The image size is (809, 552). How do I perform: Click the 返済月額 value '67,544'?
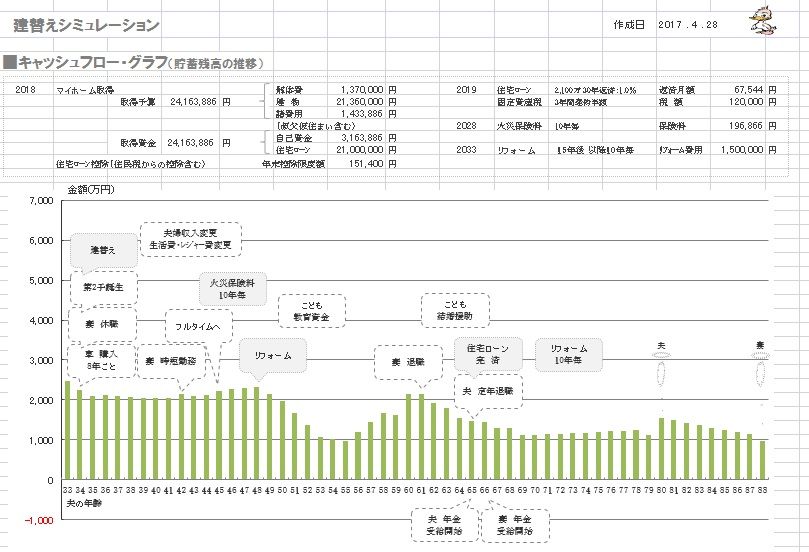click(x=748, y=90)
